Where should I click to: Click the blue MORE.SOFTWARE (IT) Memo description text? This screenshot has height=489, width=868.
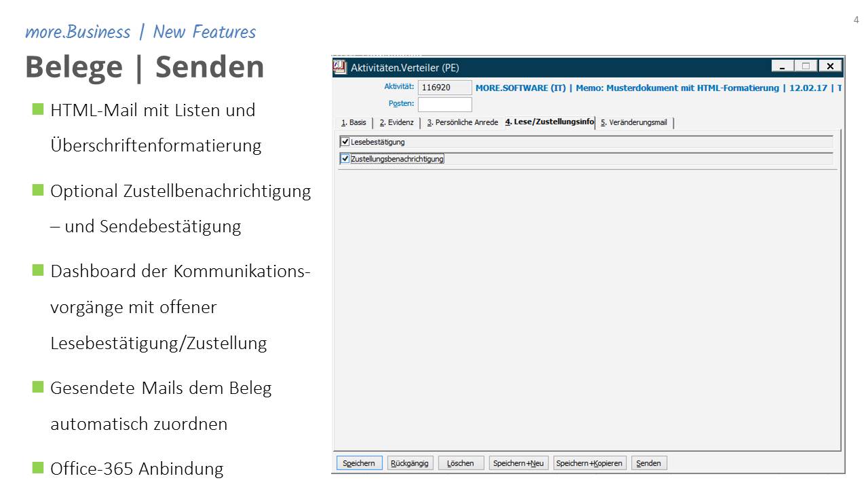[658, 88]
